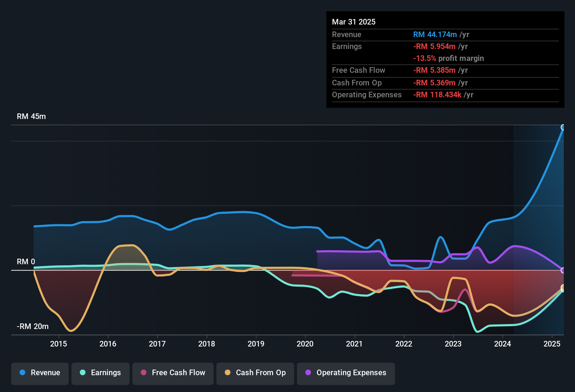
Task: Click the -RM 118.434k operating expenses value
Action: pyautogui.click(x=437, y=94)
